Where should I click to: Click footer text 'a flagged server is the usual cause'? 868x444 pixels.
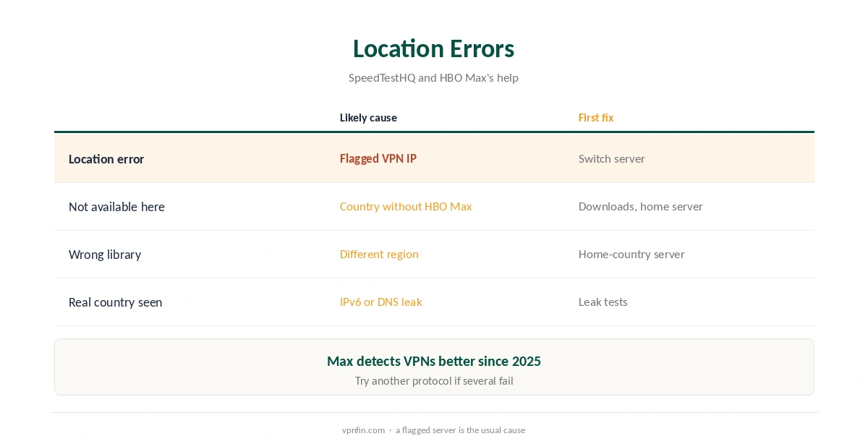click(x=460, y=430)
